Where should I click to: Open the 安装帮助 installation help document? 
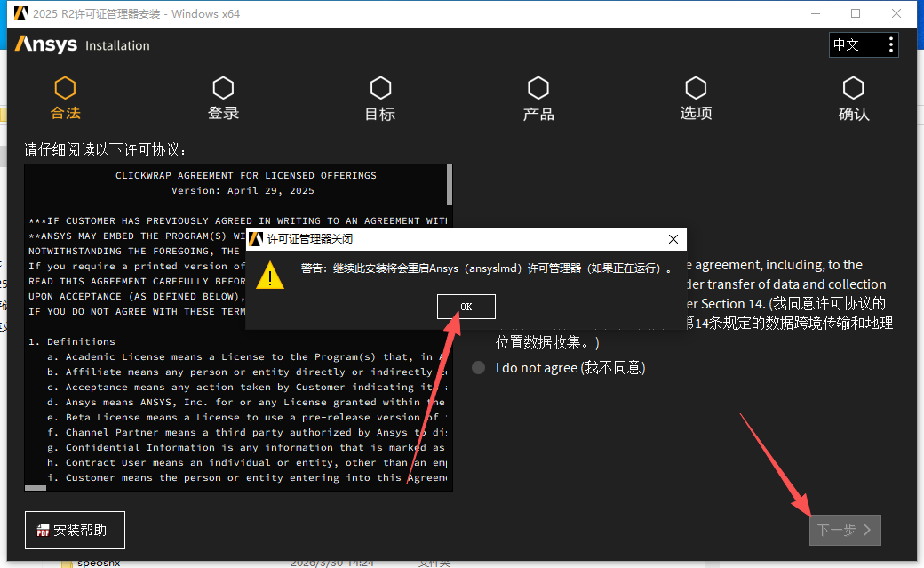(75, 530)
